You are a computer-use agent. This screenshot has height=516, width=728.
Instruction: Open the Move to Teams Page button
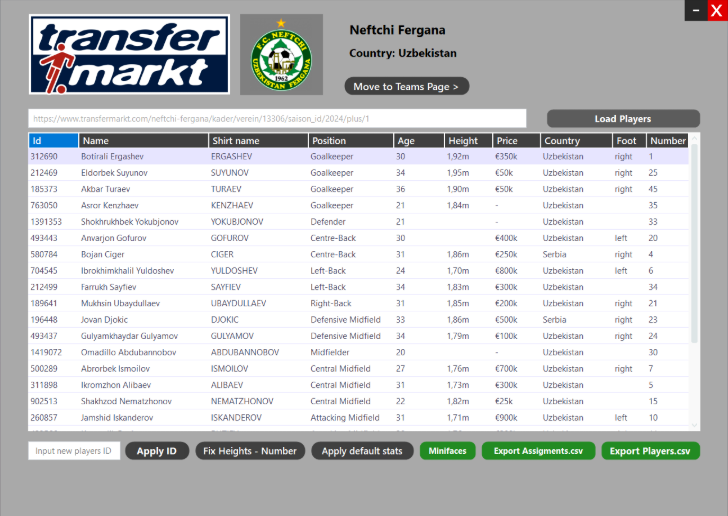[x=407, y=86]
